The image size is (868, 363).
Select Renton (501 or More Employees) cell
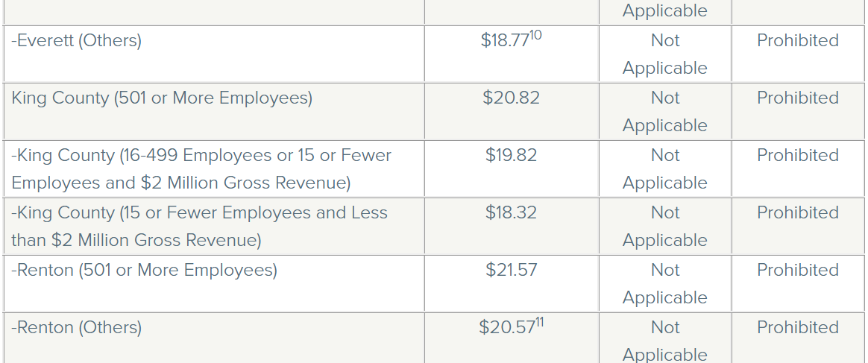click(145, 270)
